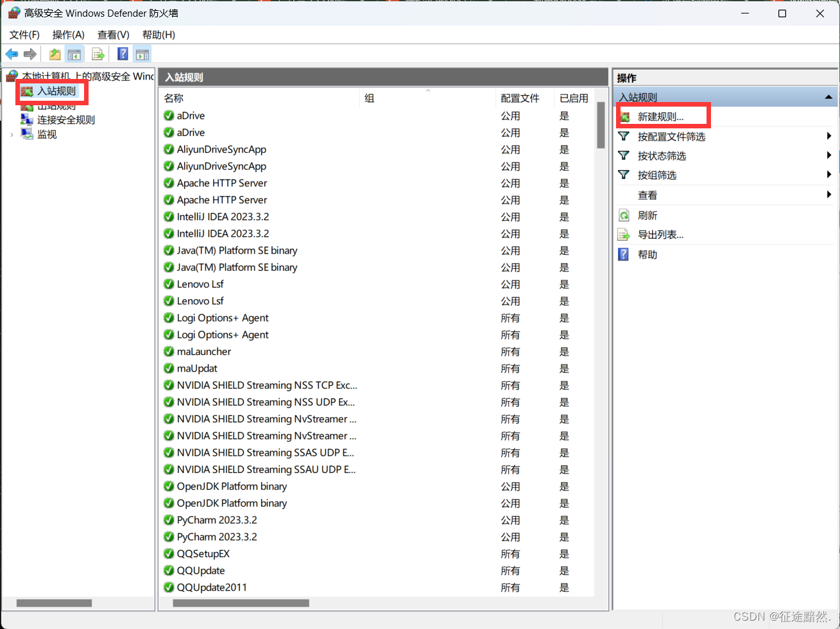Click 所有 profile cell in maLauncher row
The width and height of the screenshot is (840, 629).
pos(511,352)
